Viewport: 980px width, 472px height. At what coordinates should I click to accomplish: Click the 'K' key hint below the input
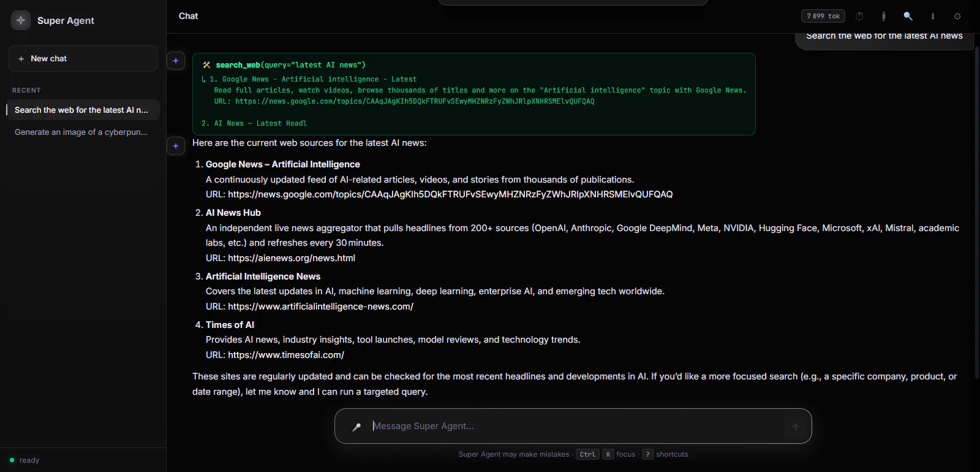(608, 454)
